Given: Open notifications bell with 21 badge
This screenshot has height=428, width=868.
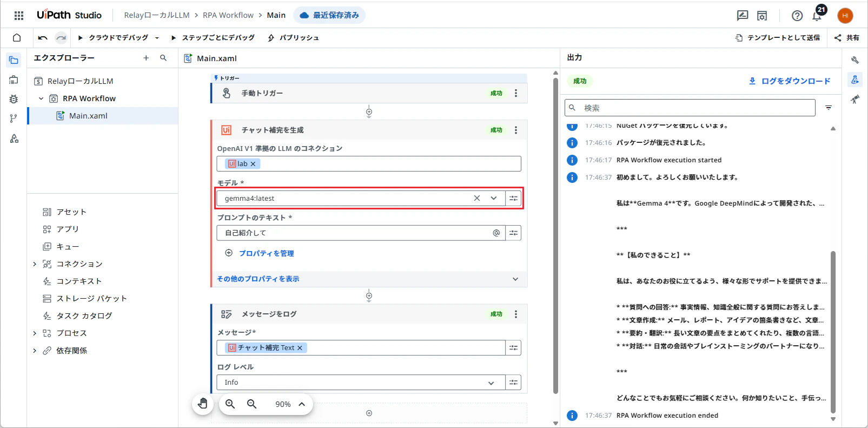Looking at the screenshot, I should pos(817,16).
